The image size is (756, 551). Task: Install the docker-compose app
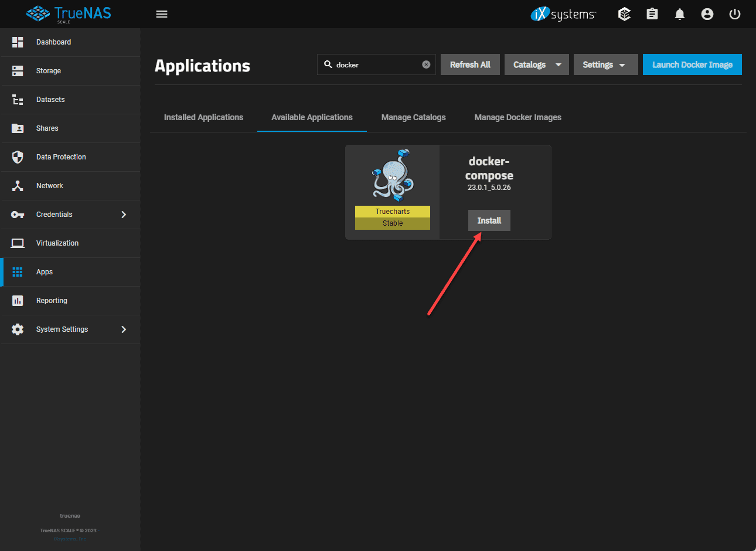click(x=489, y=220)
